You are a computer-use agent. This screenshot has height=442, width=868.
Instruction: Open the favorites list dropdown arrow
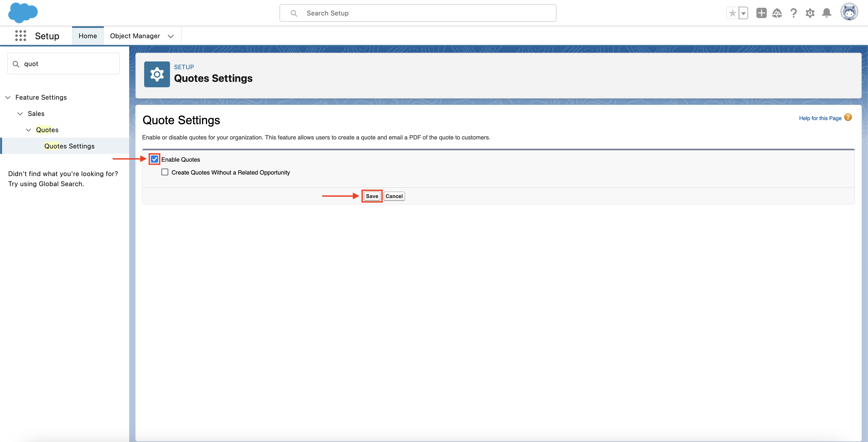(x=743, y=13)
